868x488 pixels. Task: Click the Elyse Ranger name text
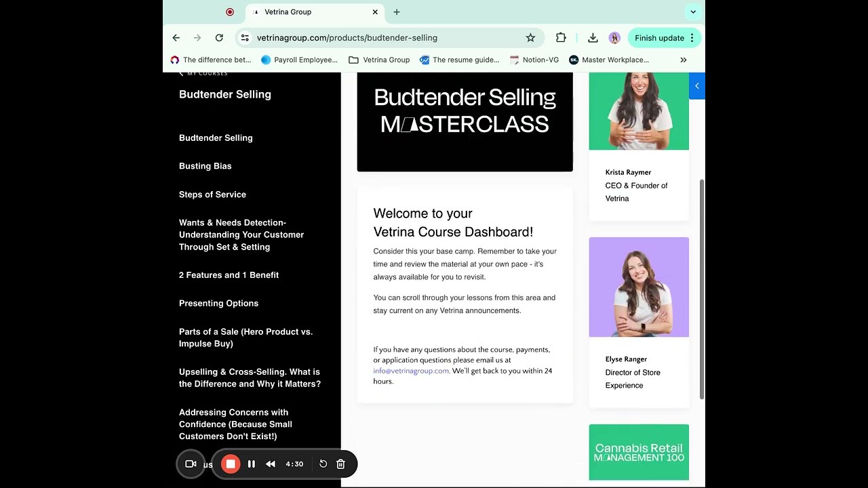click(626, 359)
